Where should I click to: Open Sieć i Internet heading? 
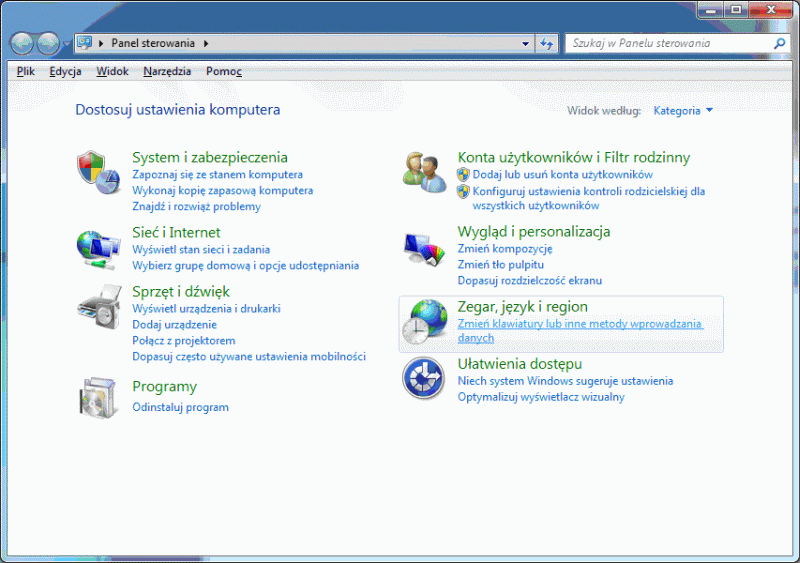[x=176, y=233]
